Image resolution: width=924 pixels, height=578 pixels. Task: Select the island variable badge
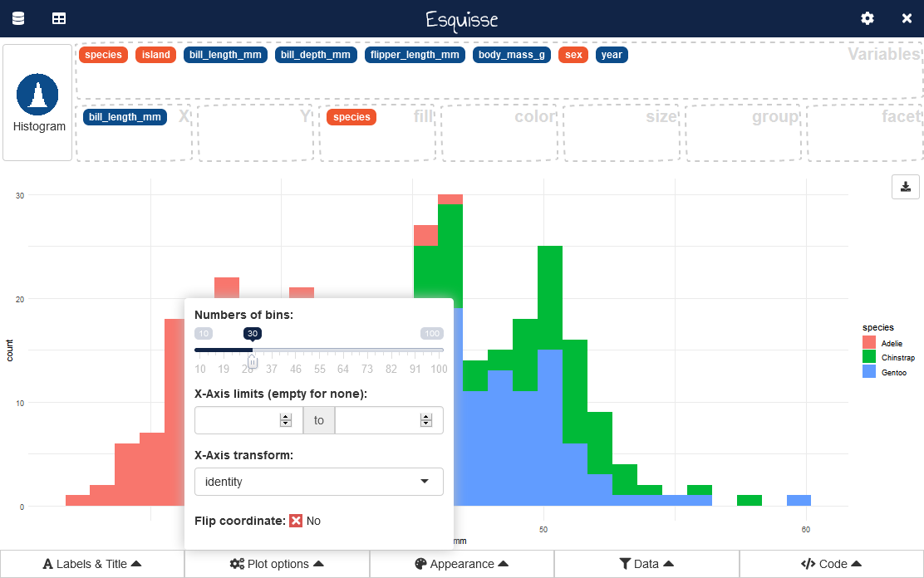coord(155,55)
